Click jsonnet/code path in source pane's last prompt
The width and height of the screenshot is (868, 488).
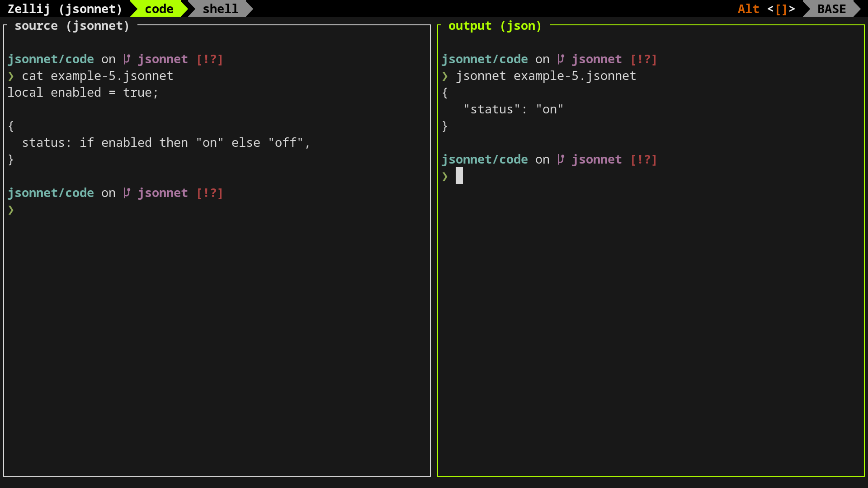(x=51, y=193)
